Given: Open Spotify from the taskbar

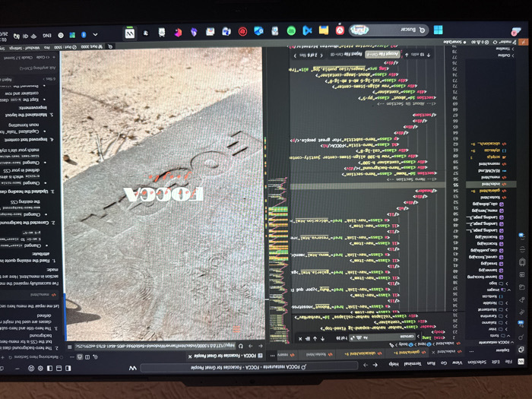Looking at the screenshot, I should 291,31.
